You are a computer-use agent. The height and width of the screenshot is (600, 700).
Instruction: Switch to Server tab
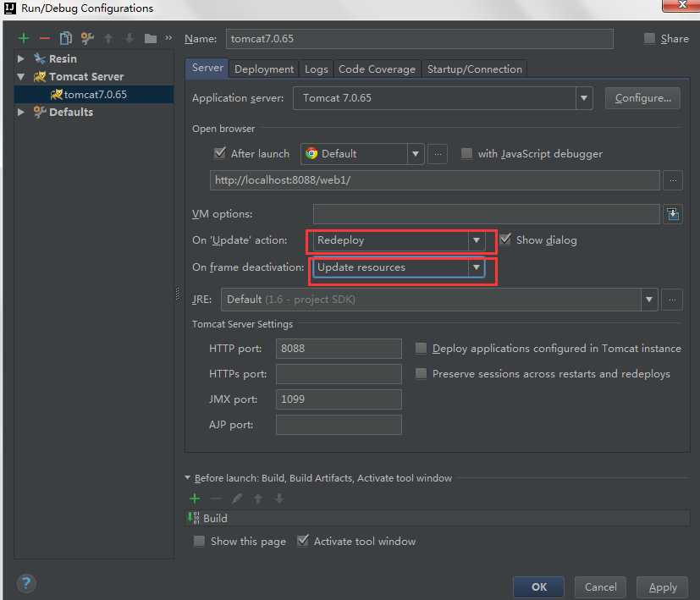[x=207, y=69]
